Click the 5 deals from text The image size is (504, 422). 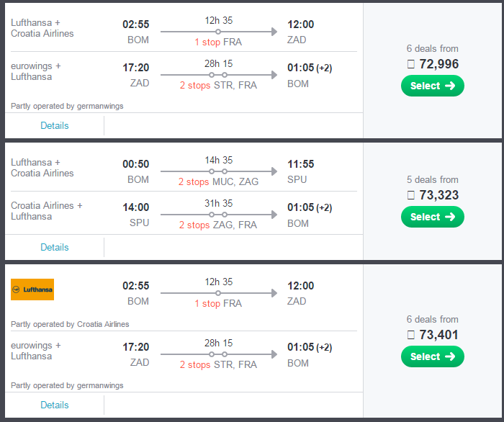click(432, 179)
